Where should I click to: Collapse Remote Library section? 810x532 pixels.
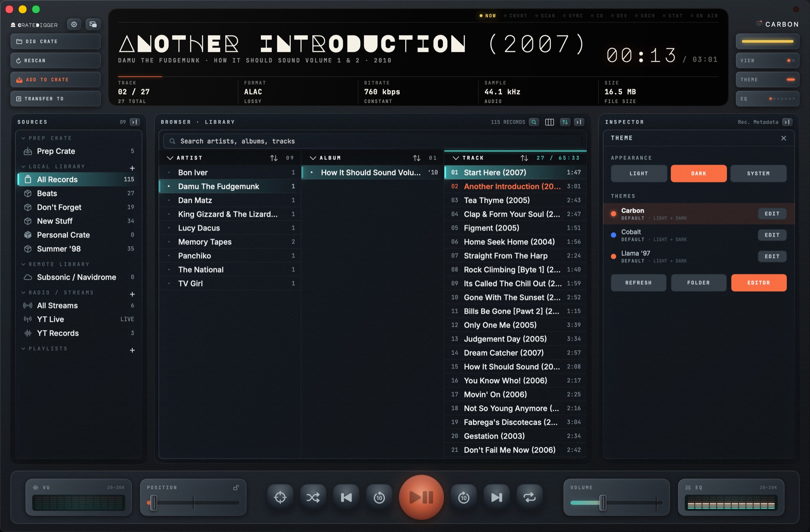tap(23, 264)
